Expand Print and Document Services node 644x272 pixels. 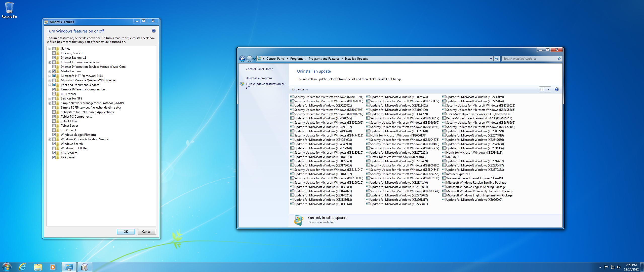(50, 85)
